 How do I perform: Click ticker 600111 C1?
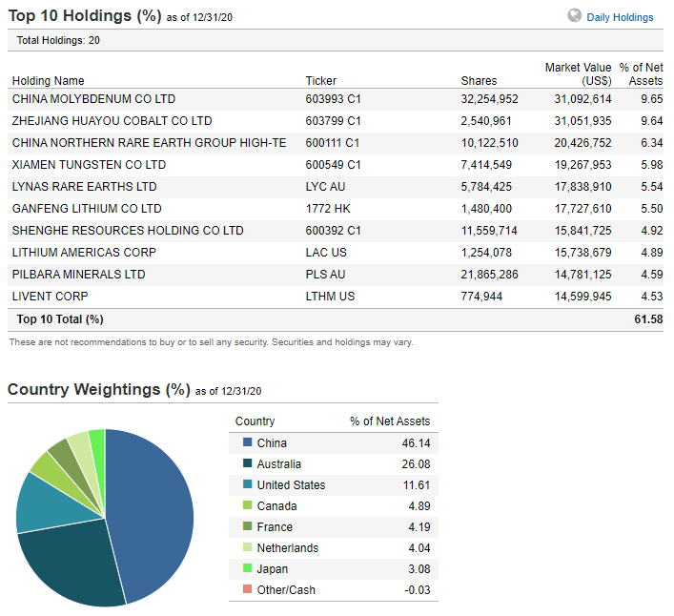point(333,143)
